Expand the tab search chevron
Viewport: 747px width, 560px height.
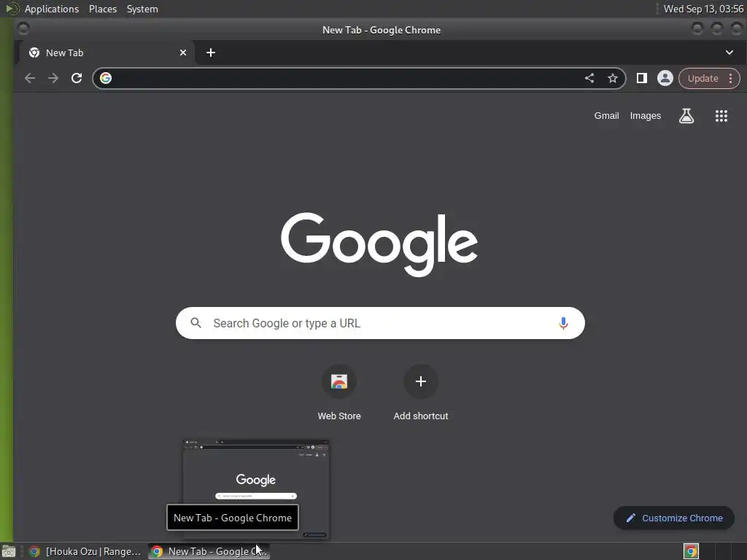[729, 52]
